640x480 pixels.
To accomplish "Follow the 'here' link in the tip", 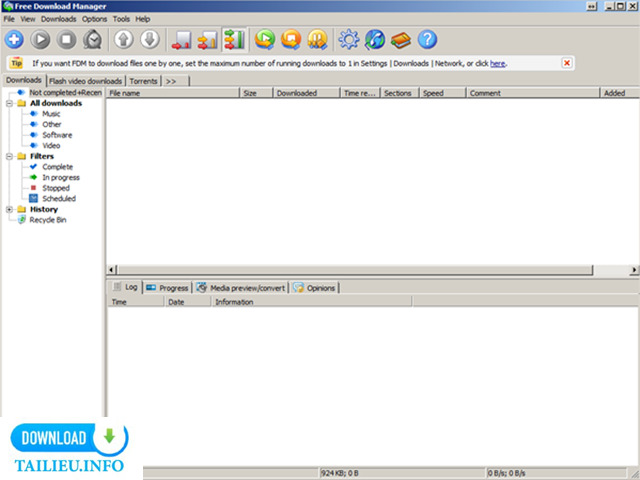I will 497,63.
